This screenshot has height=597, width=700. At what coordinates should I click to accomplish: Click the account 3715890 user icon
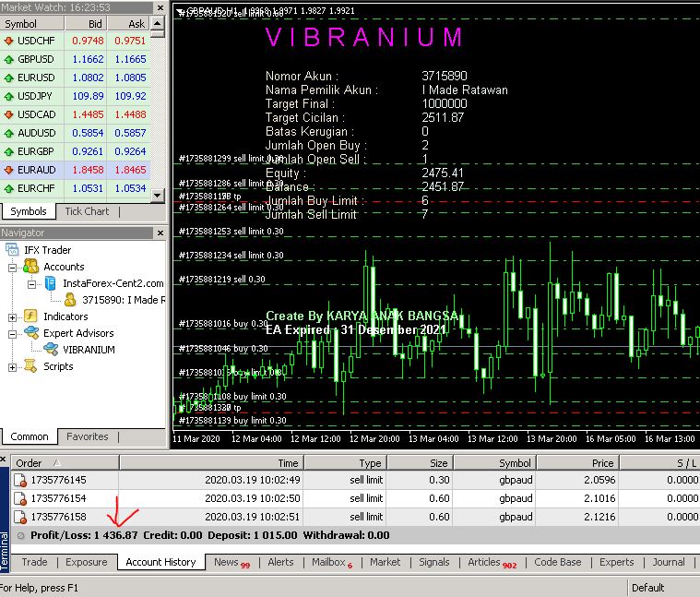point(70,300)
